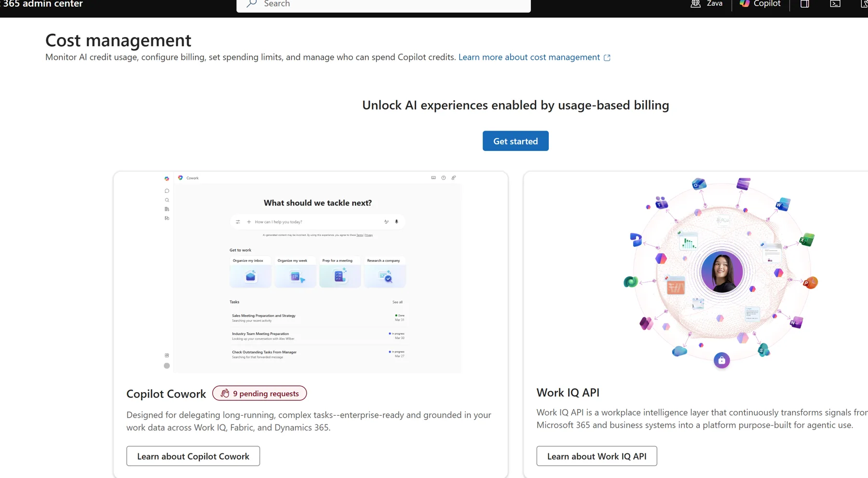Screen dimensions: 868x478
Task: Click the Cowork logo in preview header
Action: pos(180,178)
